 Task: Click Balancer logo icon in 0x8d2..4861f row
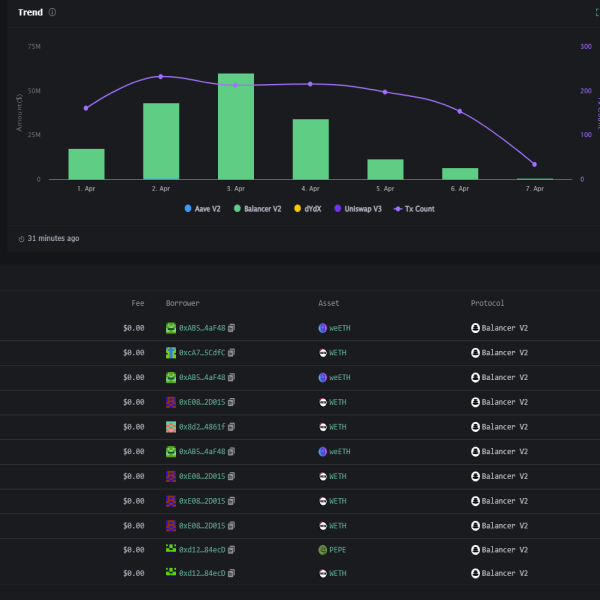coord(475,427)
